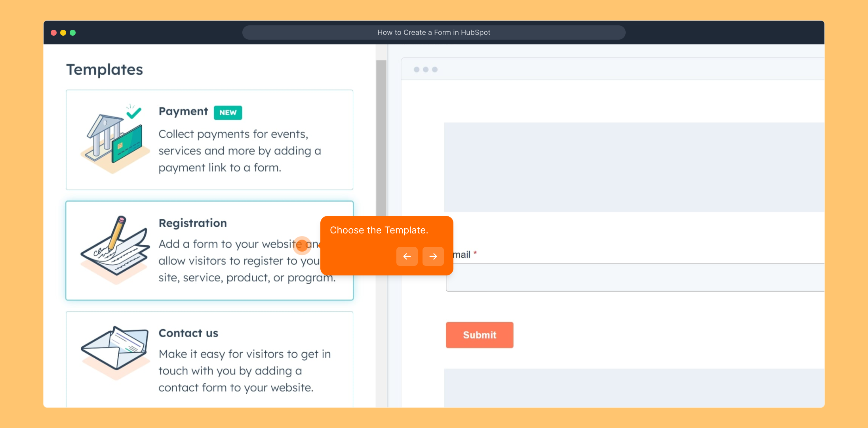Click the green NEW badge beside Payment

pyautogui.click(x=228, y=113)
